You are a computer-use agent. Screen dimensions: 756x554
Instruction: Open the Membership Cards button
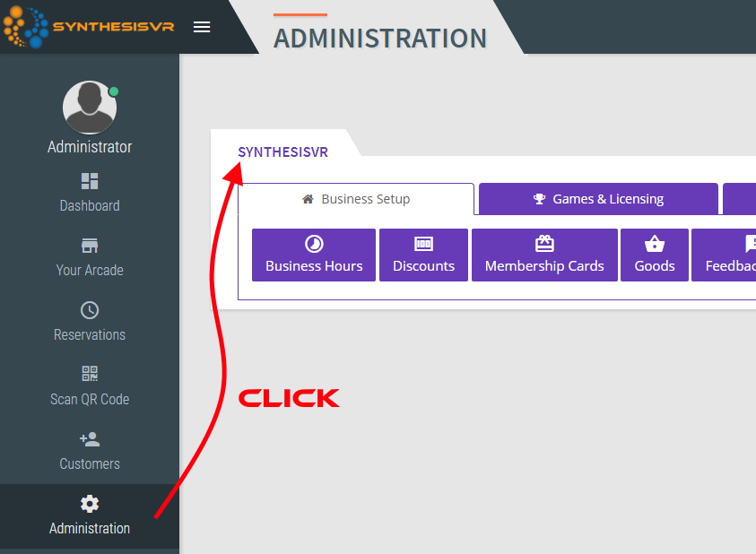(545, 255)
